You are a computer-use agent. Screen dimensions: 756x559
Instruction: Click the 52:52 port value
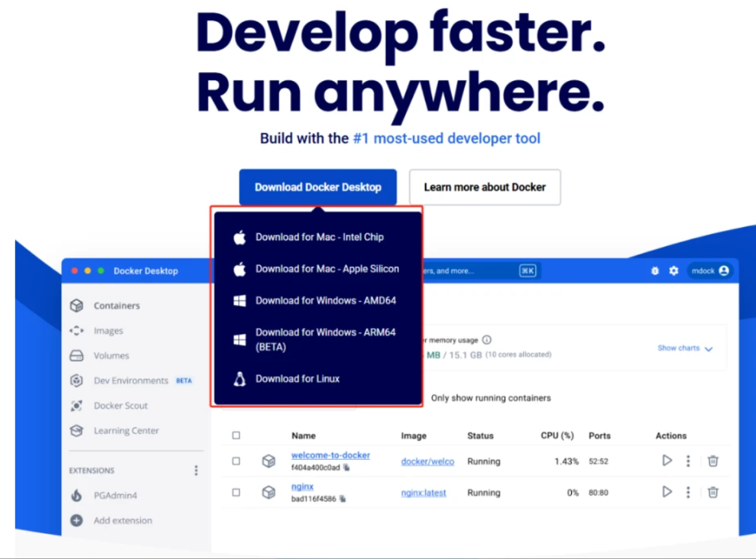pyautogui.click(x=598, y=461)
